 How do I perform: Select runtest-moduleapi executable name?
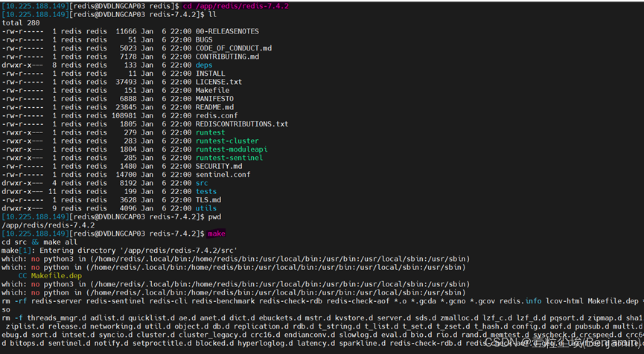click(x=232, y=149)
